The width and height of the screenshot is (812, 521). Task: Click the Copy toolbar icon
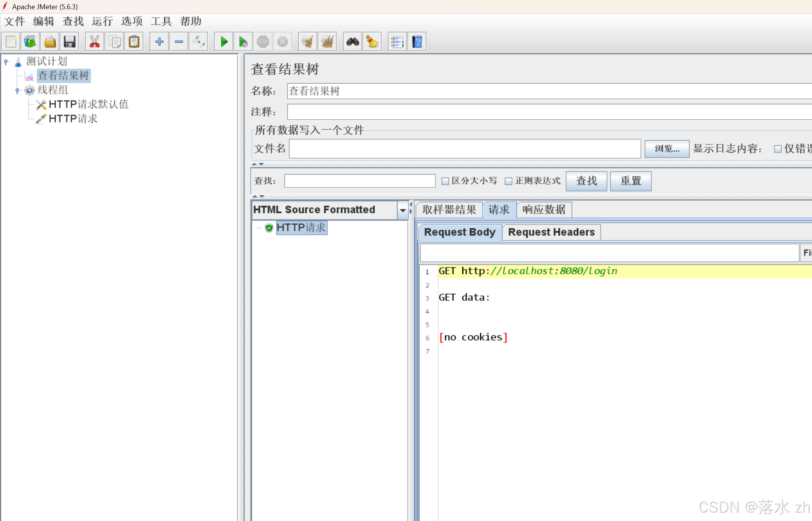pos(114,41)
